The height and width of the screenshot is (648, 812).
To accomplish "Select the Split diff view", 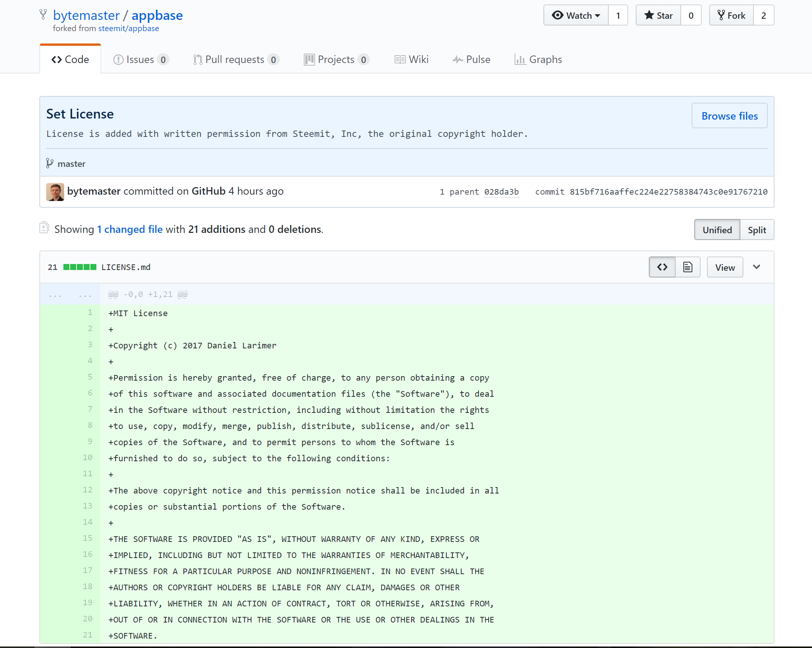I will (756, 229).
